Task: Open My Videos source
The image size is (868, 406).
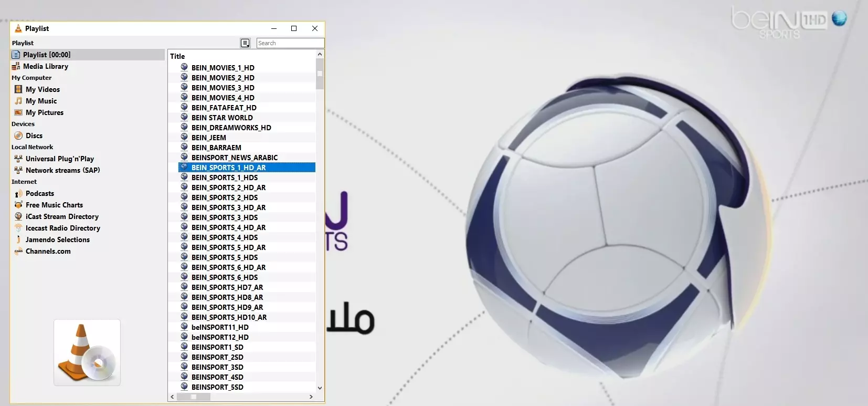Action: (43, 89)
